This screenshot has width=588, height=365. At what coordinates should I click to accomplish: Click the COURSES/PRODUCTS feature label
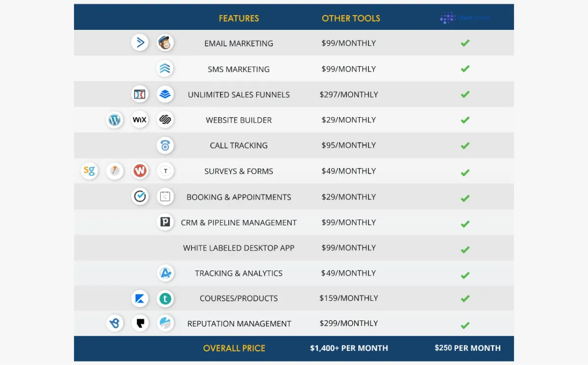coord(239,298)
